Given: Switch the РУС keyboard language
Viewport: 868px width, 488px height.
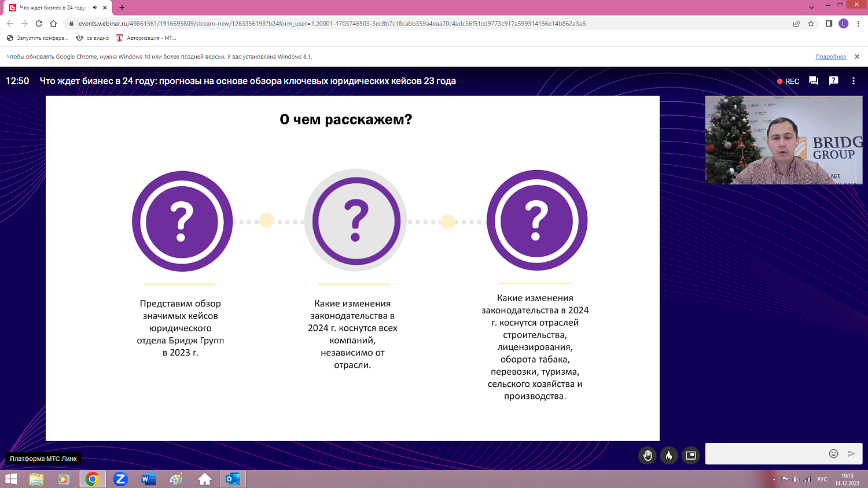Looking at the screenshot, I should click(822, 479).
